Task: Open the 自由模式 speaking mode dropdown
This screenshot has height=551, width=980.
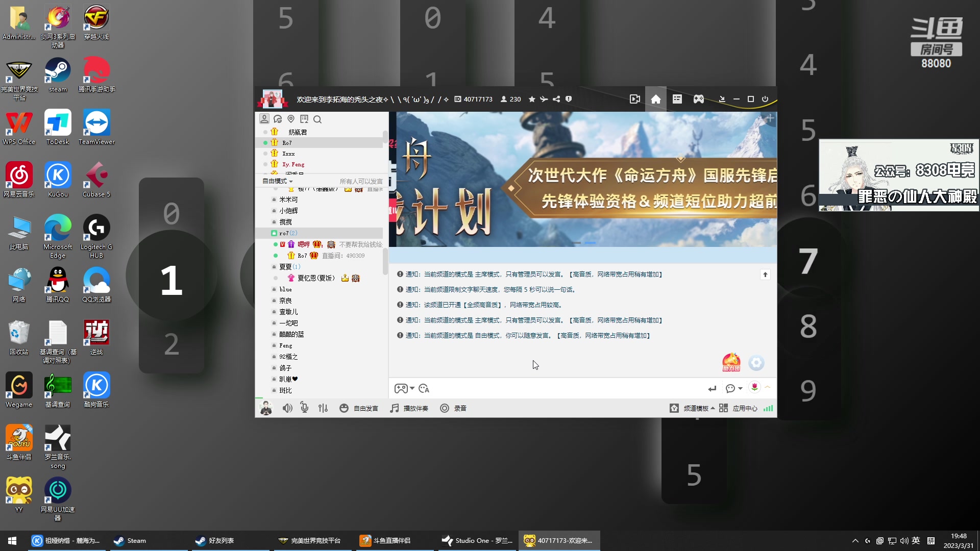Action: pos(277,181)
